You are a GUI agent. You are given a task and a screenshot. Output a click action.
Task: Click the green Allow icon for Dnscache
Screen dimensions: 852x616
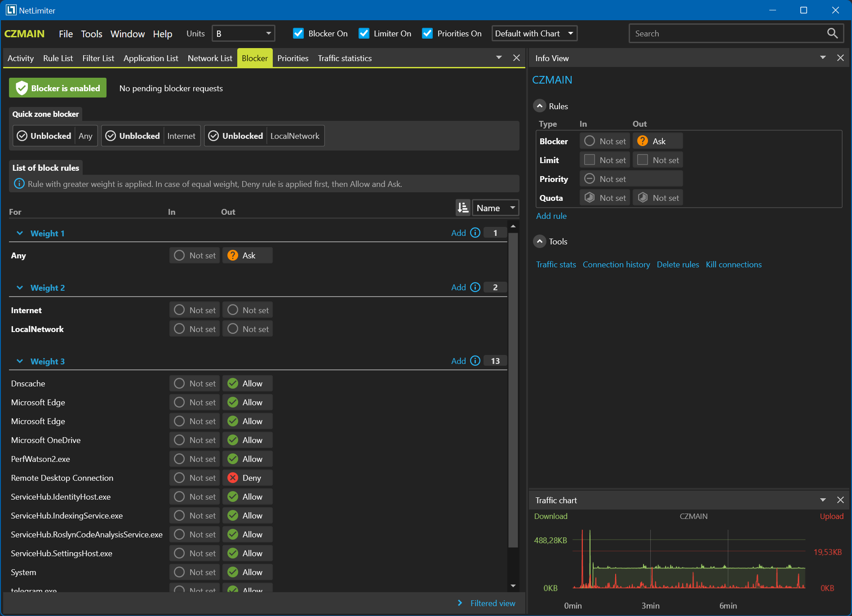(233, 383)
